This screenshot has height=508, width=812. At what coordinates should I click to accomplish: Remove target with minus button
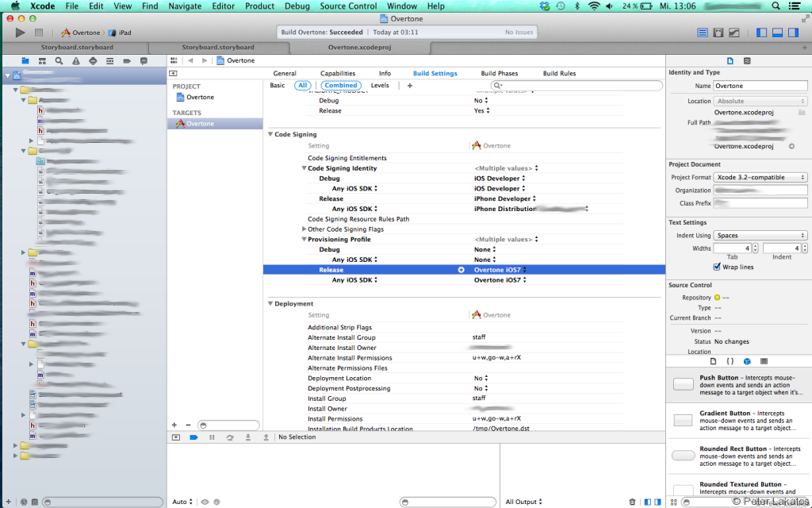[188, 425]
